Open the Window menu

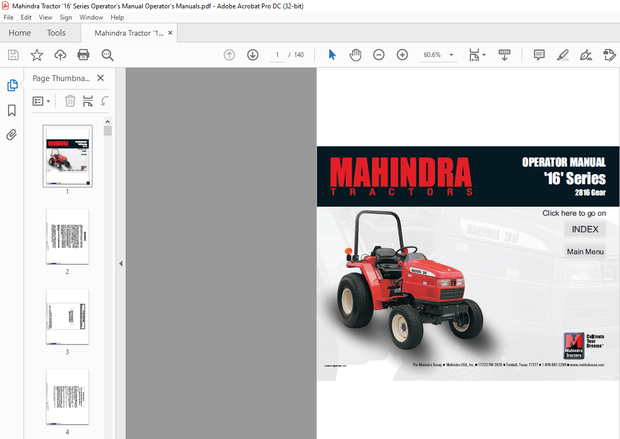click(x=91, y=17)
